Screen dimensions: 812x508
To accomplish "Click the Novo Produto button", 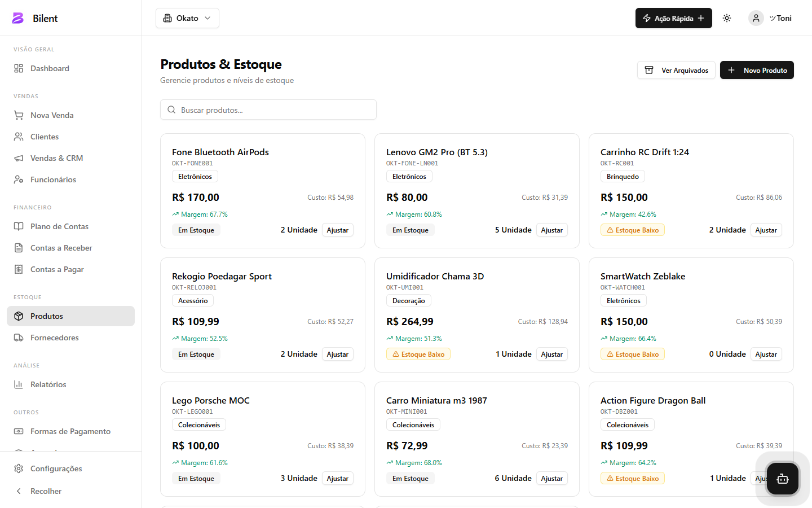I will pyautogui.click(x=757, y=70).
